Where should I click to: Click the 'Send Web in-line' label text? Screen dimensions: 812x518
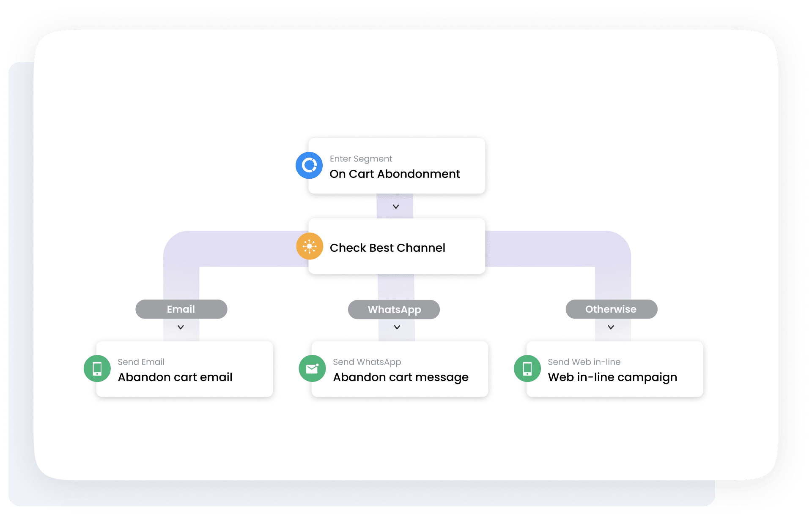pos(584,362)
